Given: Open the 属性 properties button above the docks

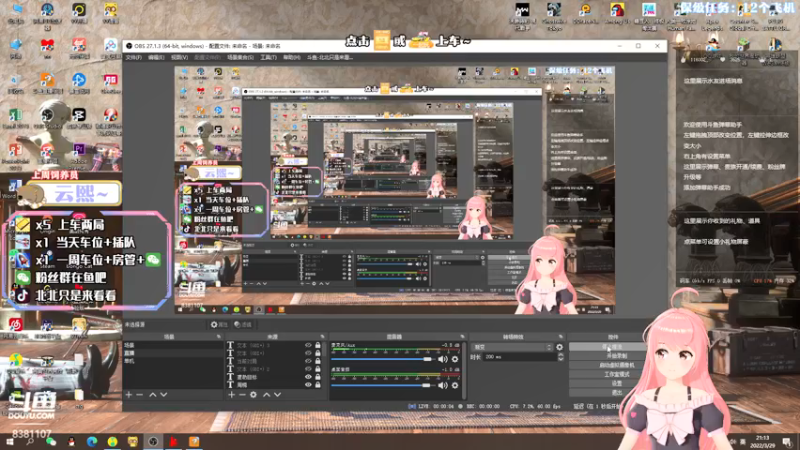Looking at the screenshot, I should coord(219,324).
